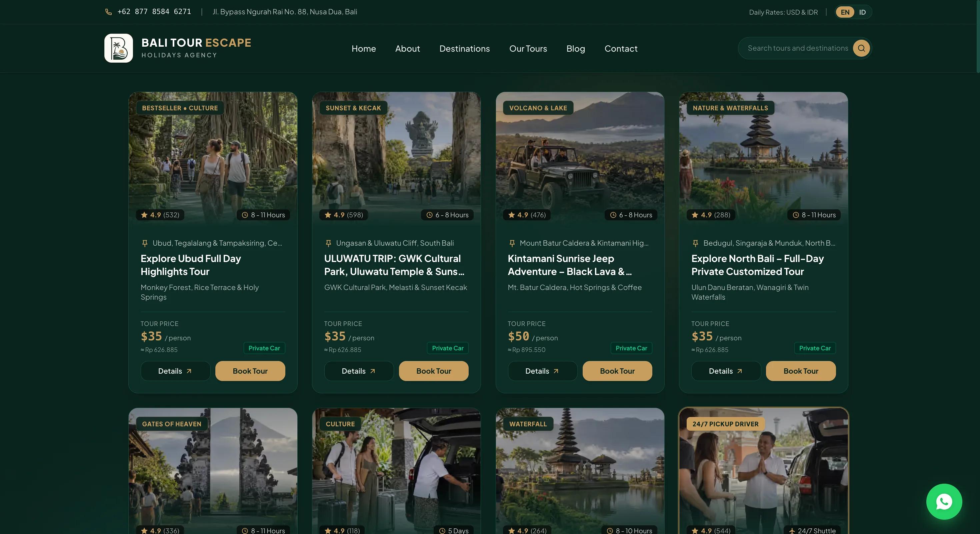Book Tour for Explore Ubud Full Day
This screenshot has height=534, width=980.
[250, 371]
